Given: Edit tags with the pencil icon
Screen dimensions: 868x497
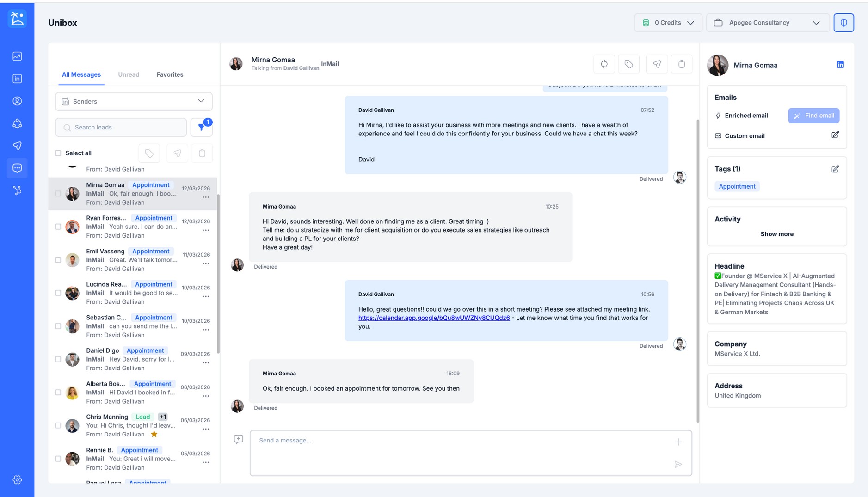Looking at the screenshot, I should pyautogui.click(x=835, y=169).
